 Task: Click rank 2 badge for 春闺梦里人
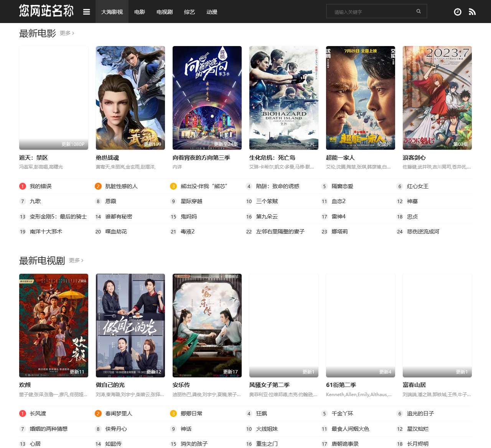tap(98, 413)
